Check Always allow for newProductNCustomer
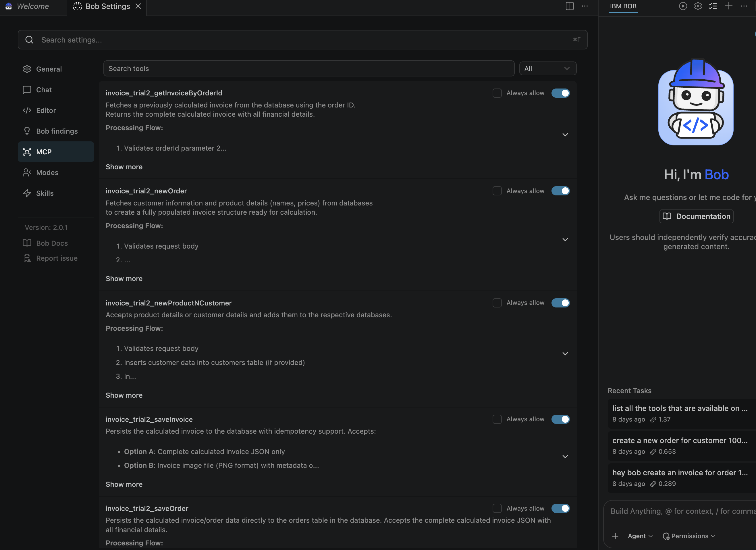The width and height of the screenshot is (756, 550). pos(497,303)
